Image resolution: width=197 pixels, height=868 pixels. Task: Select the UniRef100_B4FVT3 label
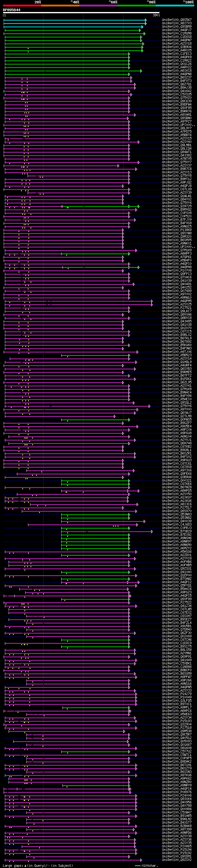click(x=177, y=81)
